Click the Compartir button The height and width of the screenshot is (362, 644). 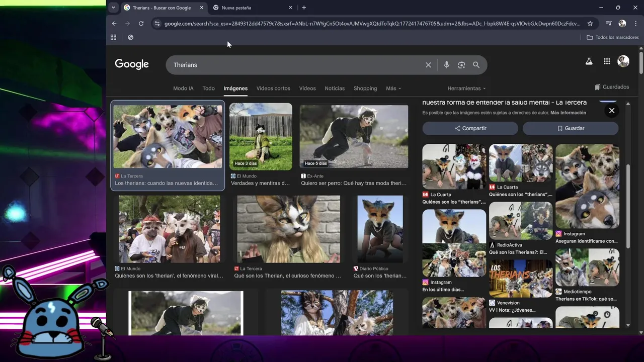click(x=470, y=128)
